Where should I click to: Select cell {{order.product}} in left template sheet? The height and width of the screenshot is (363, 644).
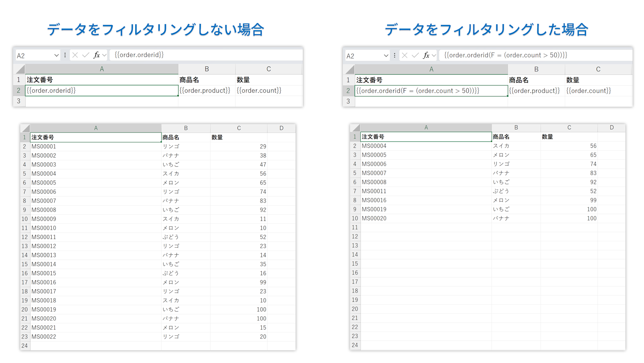click(207, 91)
